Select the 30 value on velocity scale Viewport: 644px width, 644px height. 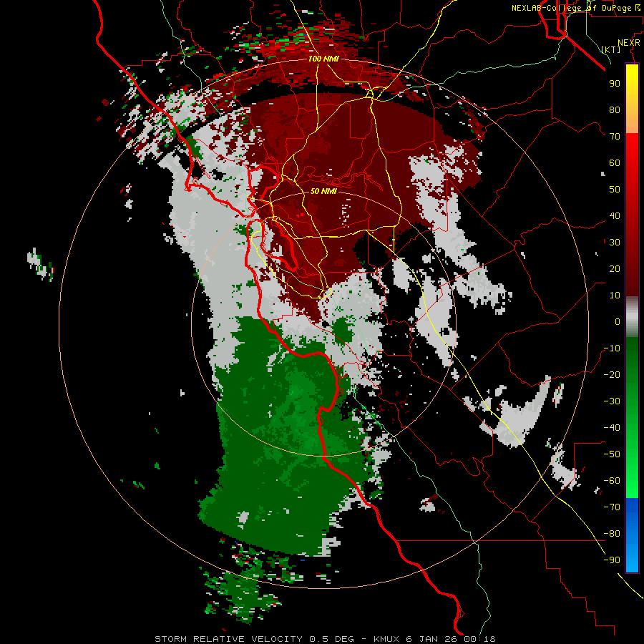[x=615, y=243]
